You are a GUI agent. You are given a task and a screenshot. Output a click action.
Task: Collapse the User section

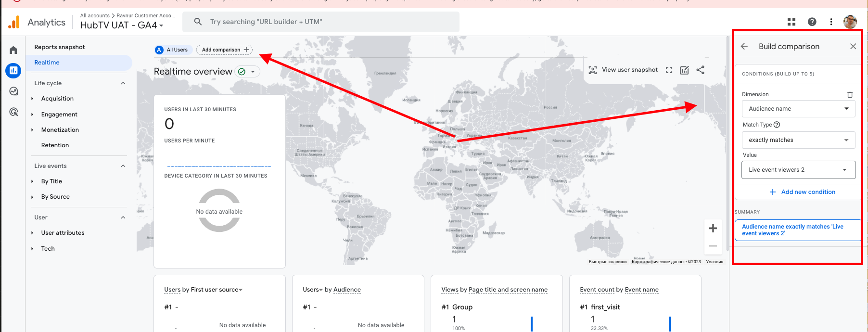(x=123, y=217)
